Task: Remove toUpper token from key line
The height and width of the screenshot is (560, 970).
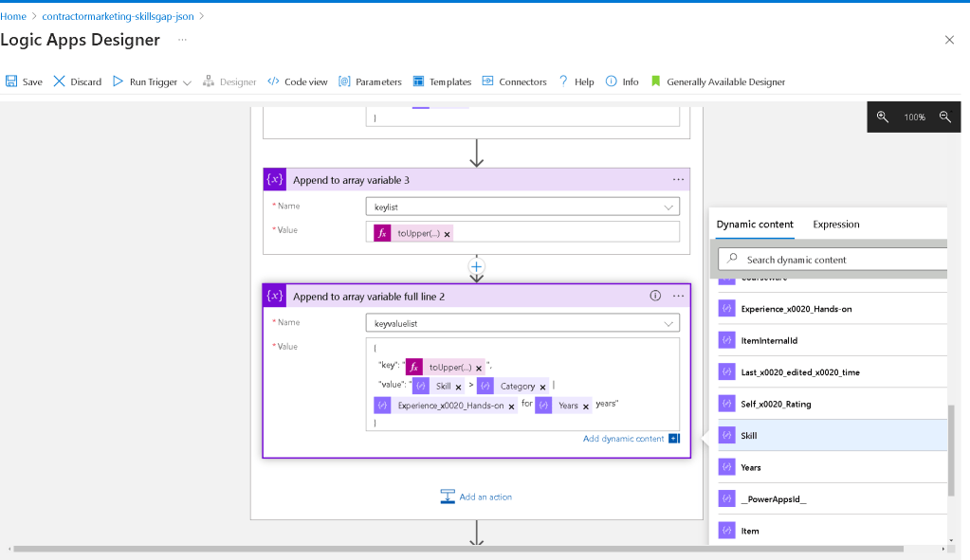Action: point(479,369)
